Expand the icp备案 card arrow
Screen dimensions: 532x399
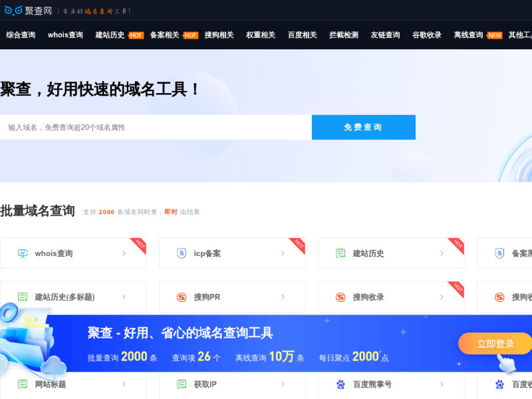(283, 253)
